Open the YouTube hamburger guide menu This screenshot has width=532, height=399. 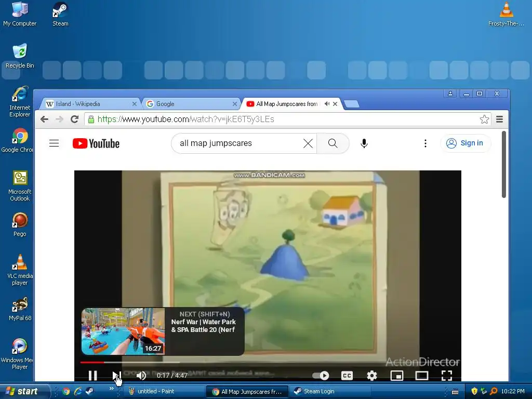(54, 143)
